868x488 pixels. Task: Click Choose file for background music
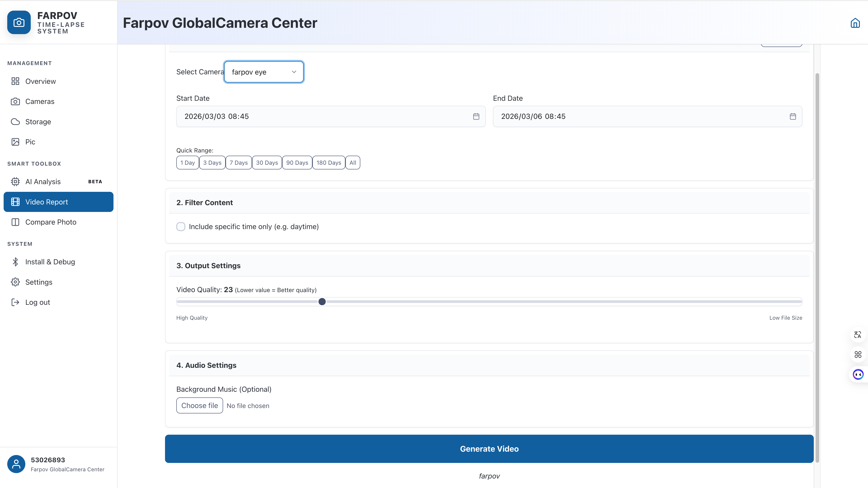(199, 406)
